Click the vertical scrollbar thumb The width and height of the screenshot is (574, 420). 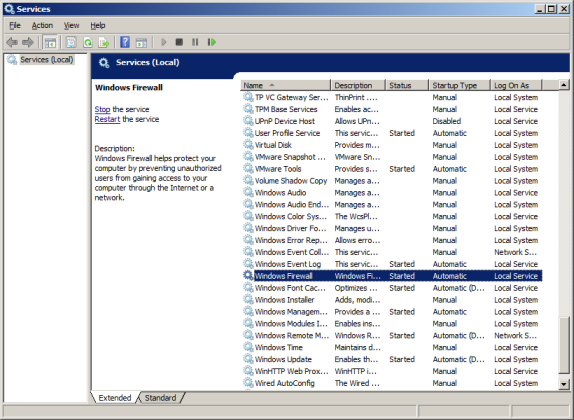pyautogui.click(x=564, y=346)
